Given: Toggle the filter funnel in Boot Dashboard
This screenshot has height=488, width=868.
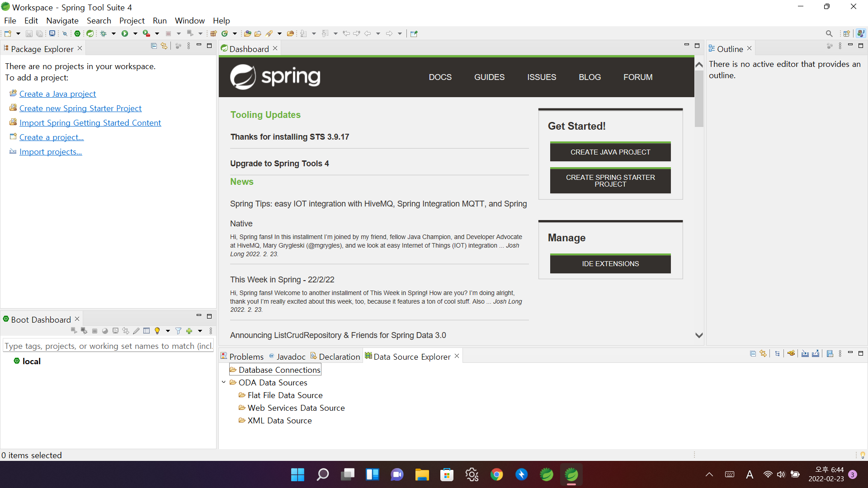Looking at the screenshot, I should (179, 331).
